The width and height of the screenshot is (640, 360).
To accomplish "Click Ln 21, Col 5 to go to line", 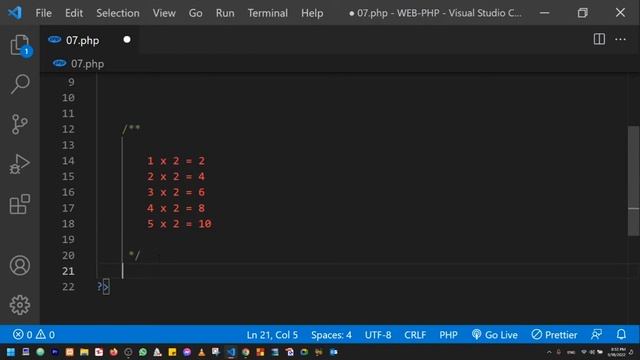I will click(272, 335).
